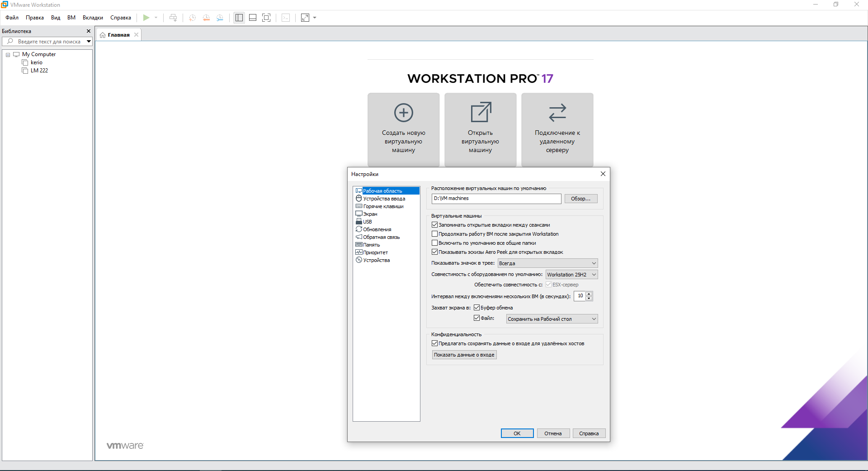868x471 pixels.
Task: Click the default VM location path field
Action: coord(496,199)
